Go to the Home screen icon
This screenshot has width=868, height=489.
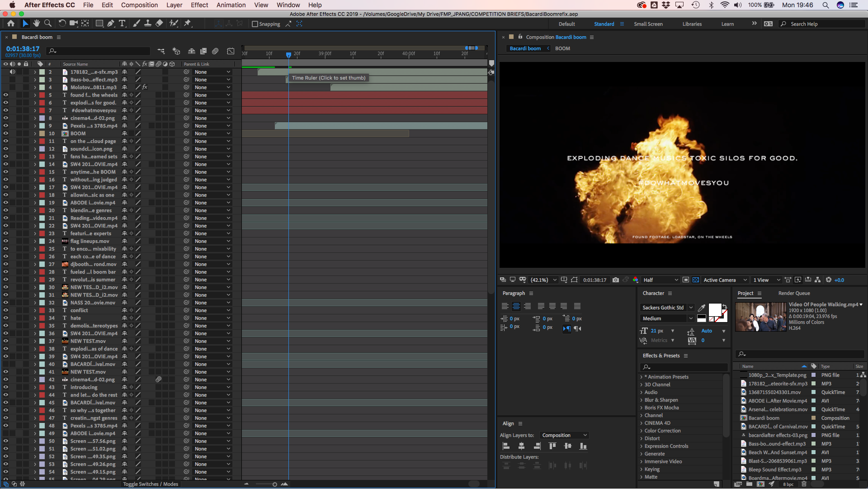(x=10, y=24)
